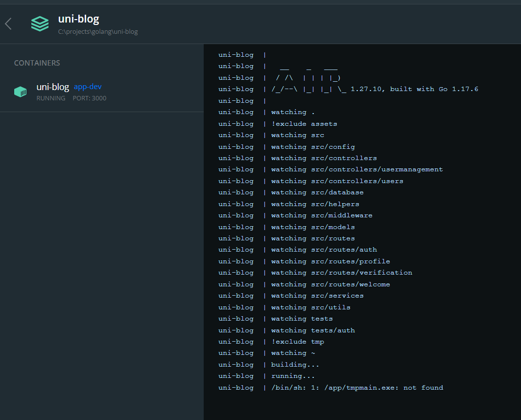521x420 pixels.
Task: Click the tmpmain.exe not found error line
Action: pyautogui.click(x=357, y=388)
